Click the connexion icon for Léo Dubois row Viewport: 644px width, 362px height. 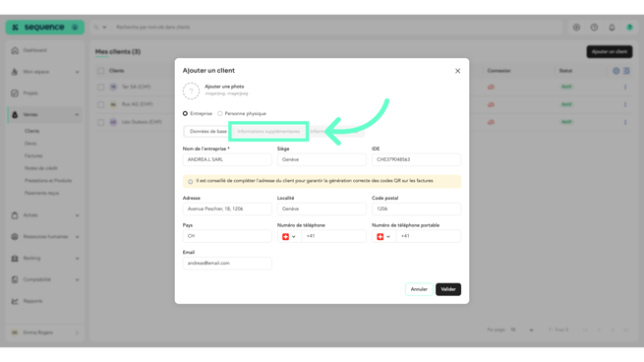(x=491, y=122)
